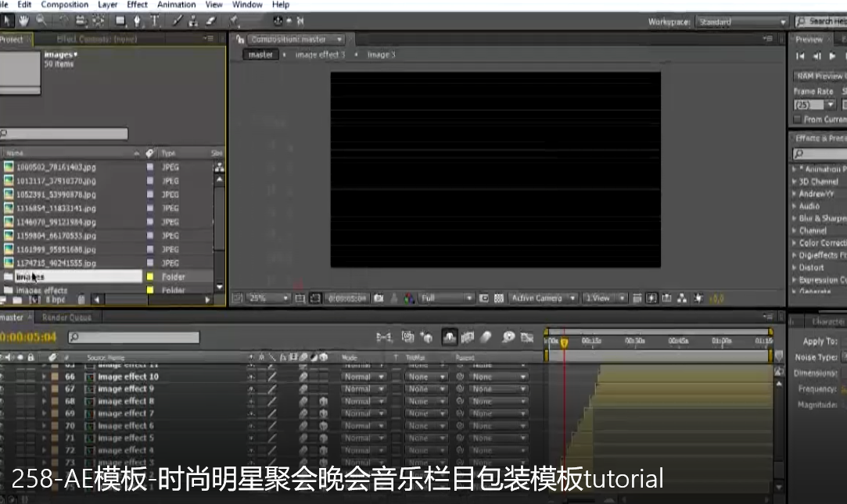Open the Edit menu
Viewport: 847px width, 504px height.
24,5
